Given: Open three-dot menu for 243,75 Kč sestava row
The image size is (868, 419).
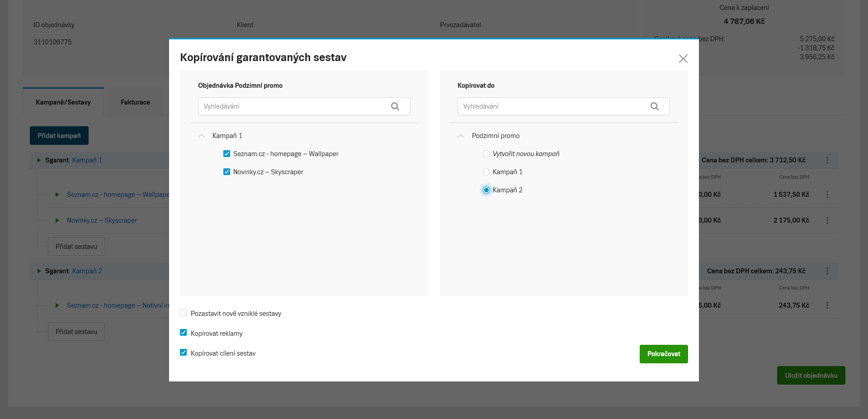Looking at the screenshot, I should pyautogui.click(x=827, y=305).
